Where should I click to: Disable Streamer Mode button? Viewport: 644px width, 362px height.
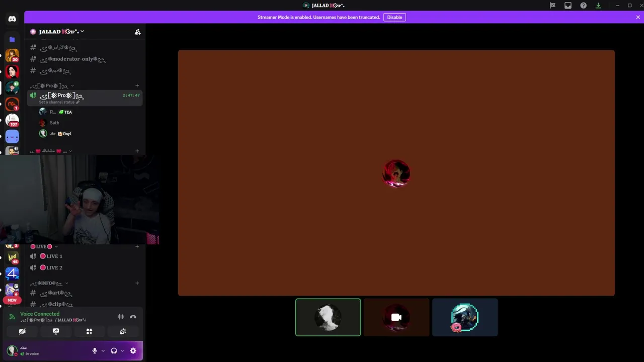(x=394, y=17)
